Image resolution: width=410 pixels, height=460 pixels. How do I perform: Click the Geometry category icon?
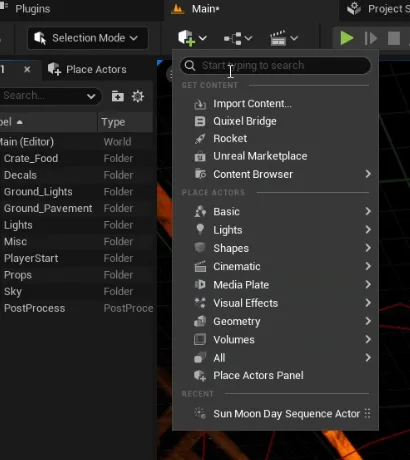click(x=200, y=321)
